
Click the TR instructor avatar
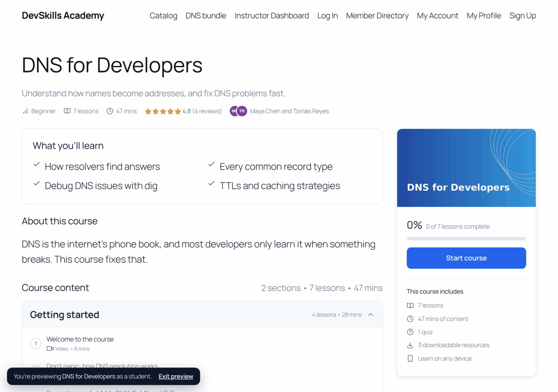pos(242,111)
